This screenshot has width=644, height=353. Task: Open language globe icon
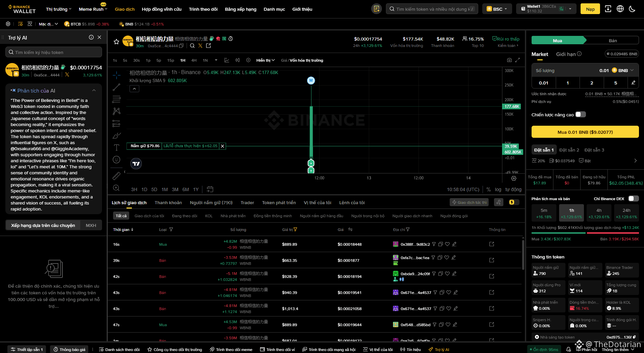tap(620, 9)
